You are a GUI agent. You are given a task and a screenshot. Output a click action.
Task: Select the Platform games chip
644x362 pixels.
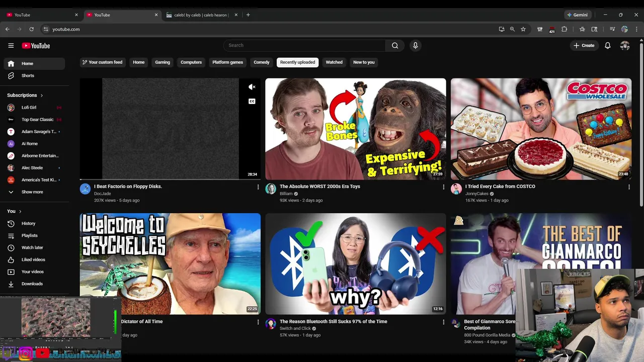227,62
